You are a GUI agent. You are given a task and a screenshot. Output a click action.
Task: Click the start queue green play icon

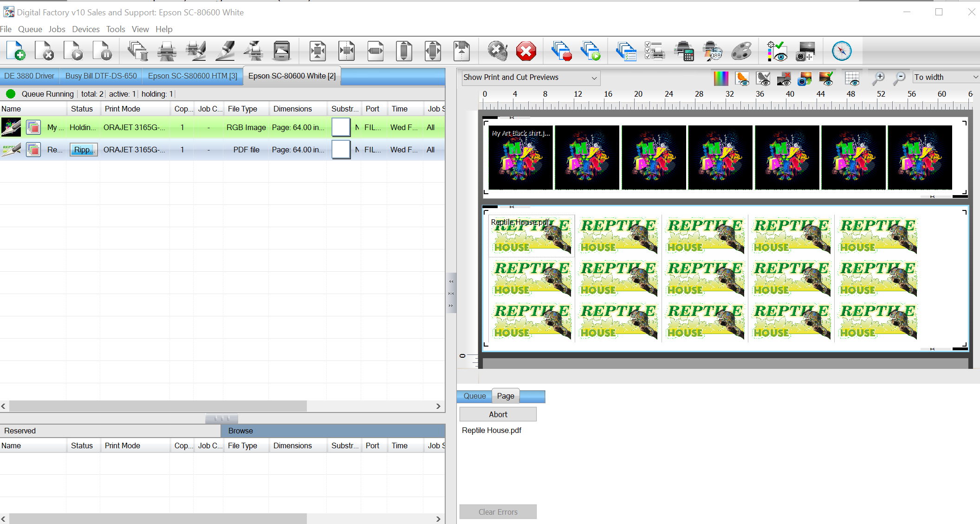[591, 51]
